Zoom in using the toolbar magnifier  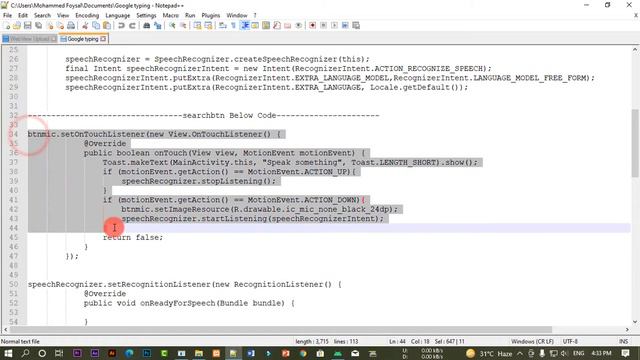(172, 25)
